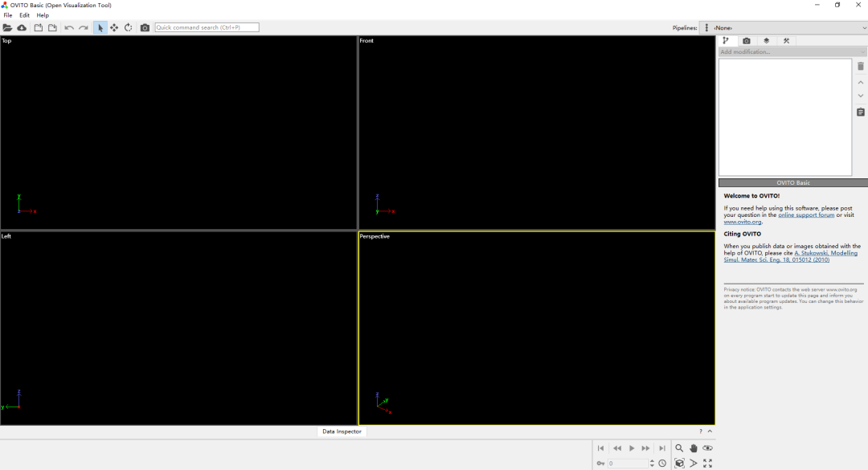868x470 pixels.
Task: Click the Load Remote File cloud icon
Action: [22, 27]
